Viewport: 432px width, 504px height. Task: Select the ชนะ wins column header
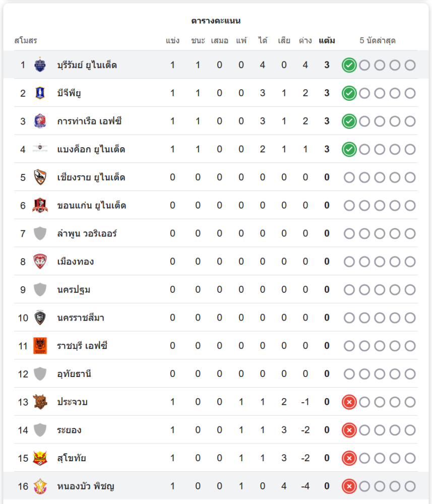pyautogui.click(x=198, y=40)
